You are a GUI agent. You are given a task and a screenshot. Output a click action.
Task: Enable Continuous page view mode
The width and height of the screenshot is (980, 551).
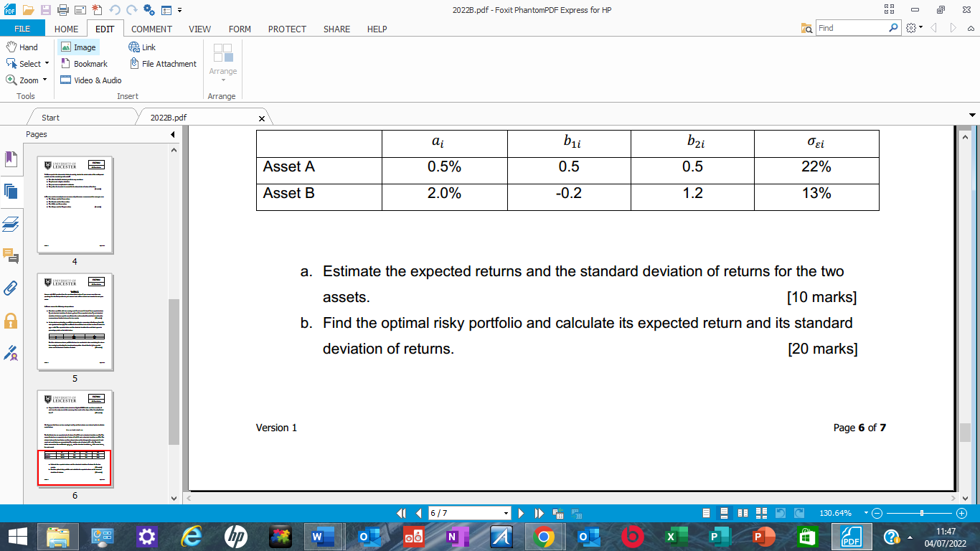[x=725, y=514]
